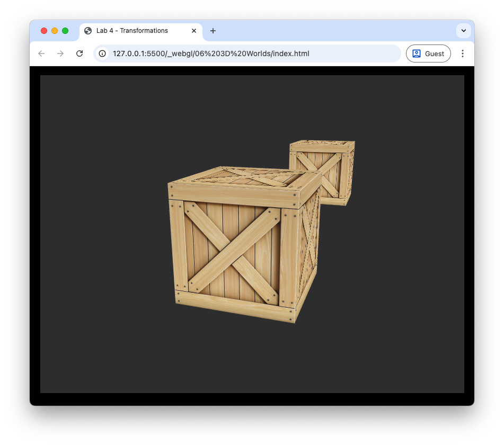Click the Guest avatar icon
Screen dimensions: 504x445
417,54
